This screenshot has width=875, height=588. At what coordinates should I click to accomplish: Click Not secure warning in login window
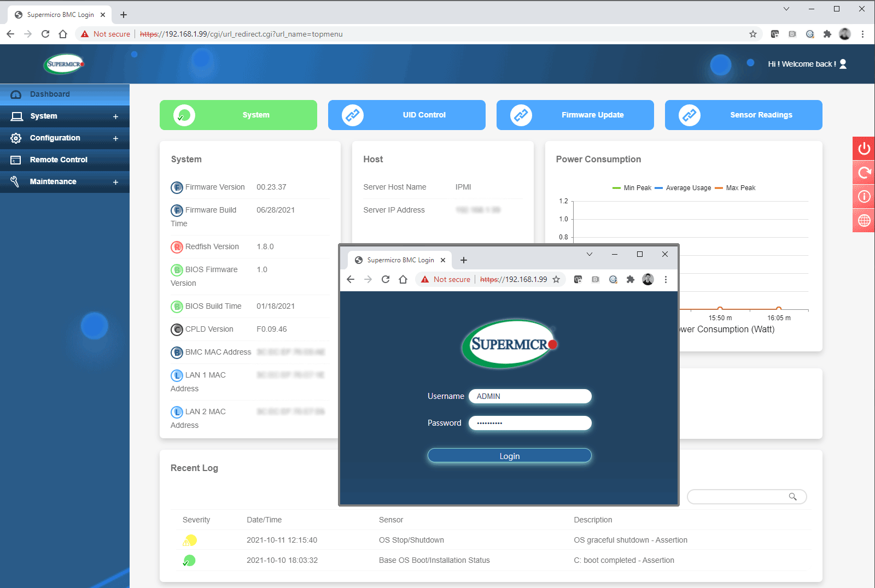tap(446, 279)
